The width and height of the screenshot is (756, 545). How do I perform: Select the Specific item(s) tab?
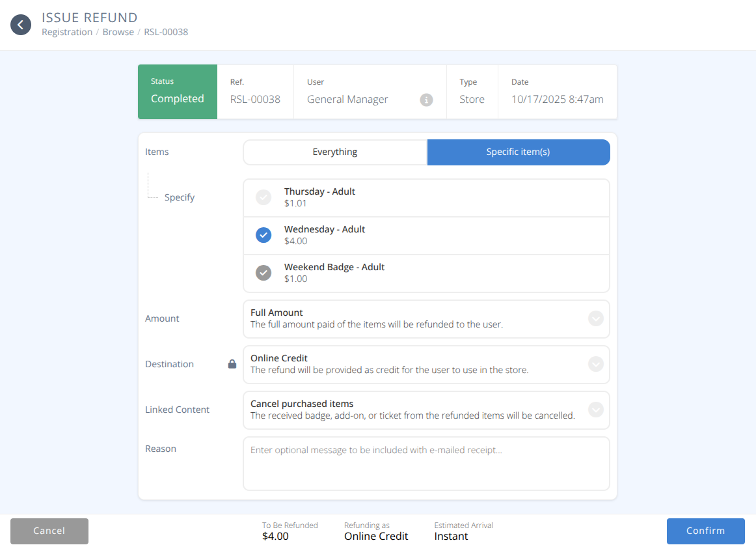pos(518,152)
